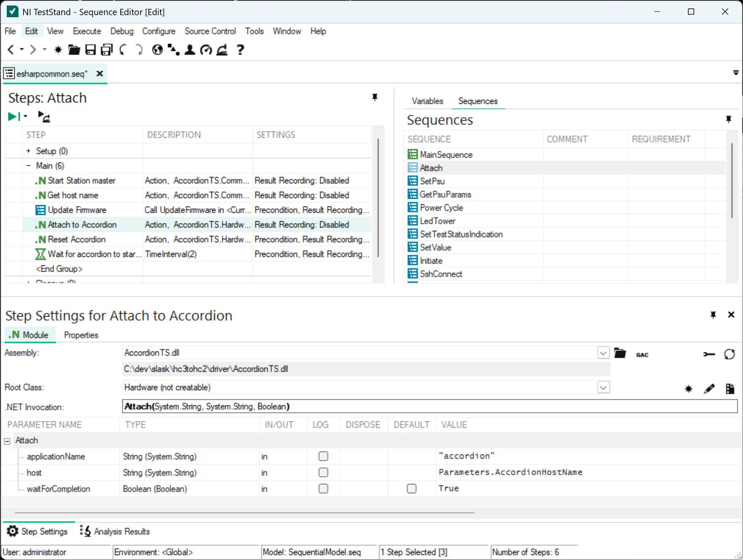Viewport: 743px width, 560px height.
Task: Browse for assembly using the folder icon
Action: coord(620,353)
